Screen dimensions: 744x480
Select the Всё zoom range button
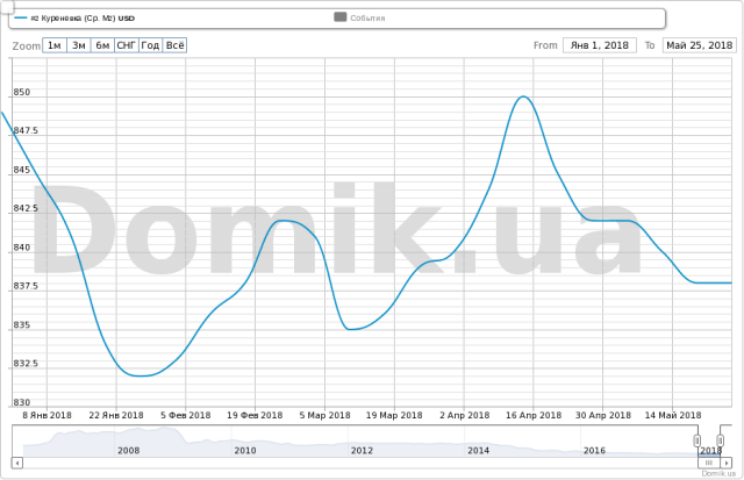point(175,46)
